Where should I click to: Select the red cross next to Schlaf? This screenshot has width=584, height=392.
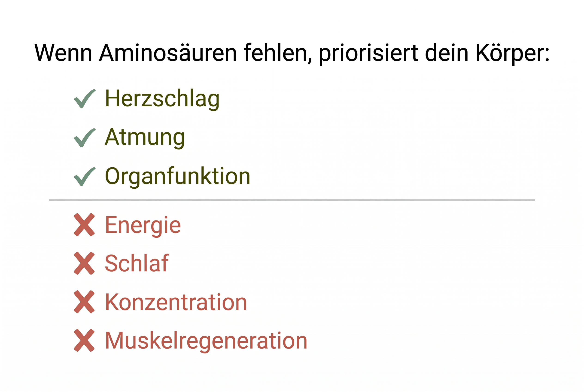point(84,263)
